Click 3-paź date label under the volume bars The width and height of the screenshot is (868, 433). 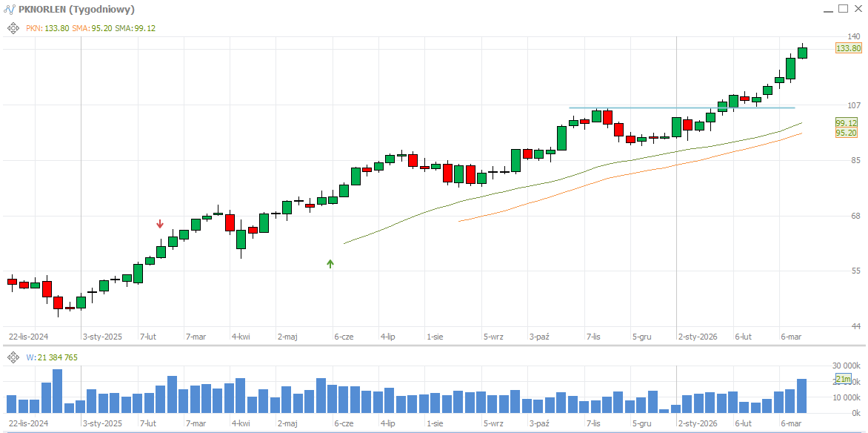[x=538, y=424]
